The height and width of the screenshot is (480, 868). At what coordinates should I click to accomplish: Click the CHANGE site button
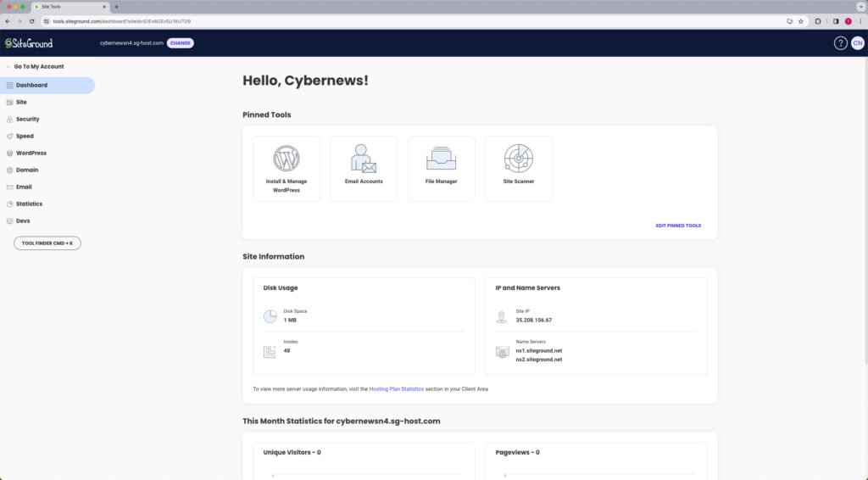click(181, 43)
